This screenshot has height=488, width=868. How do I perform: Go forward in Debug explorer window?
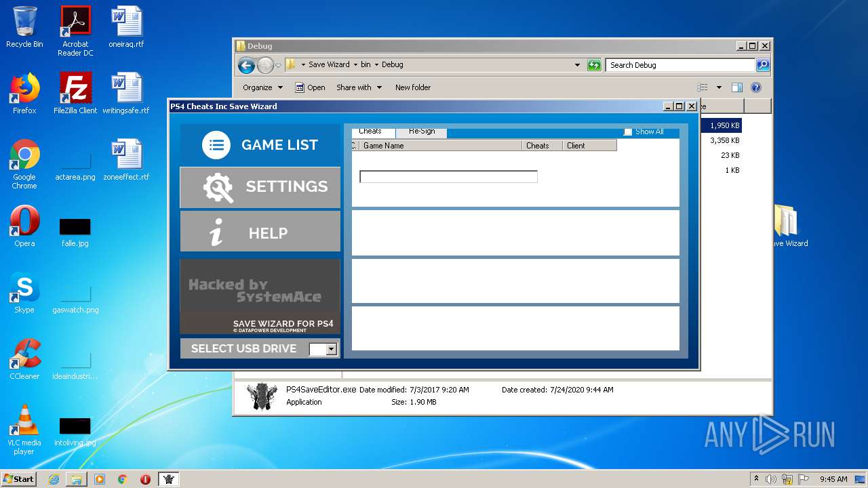point(265,65)
